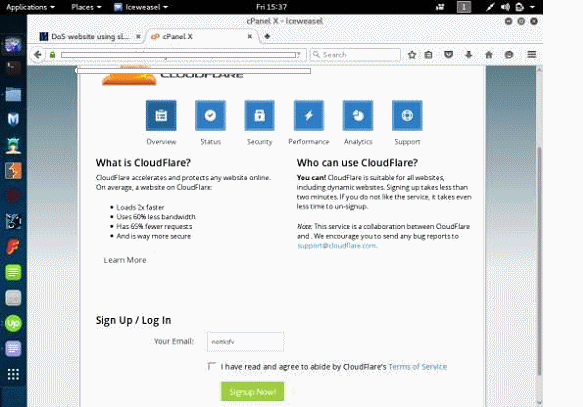Focus the Your Email input field
Screen dimensions: 583x407
(245, 342)
